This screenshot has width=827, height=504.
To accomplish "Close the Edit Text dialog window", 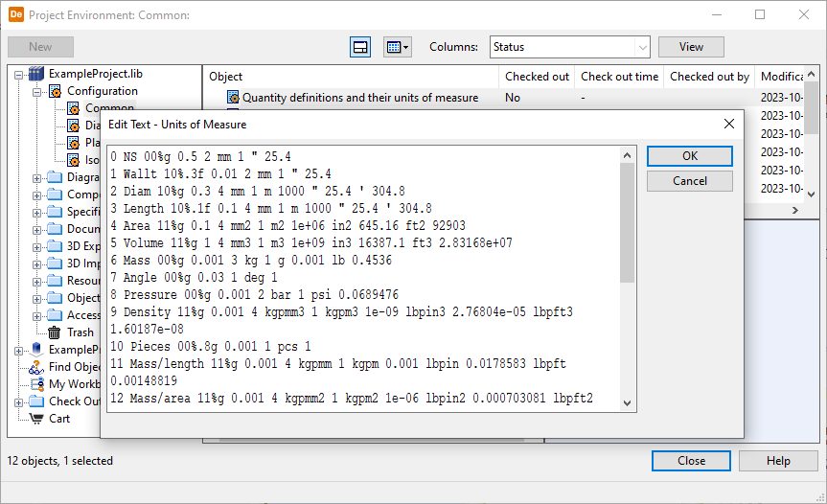I will point(729,124).
